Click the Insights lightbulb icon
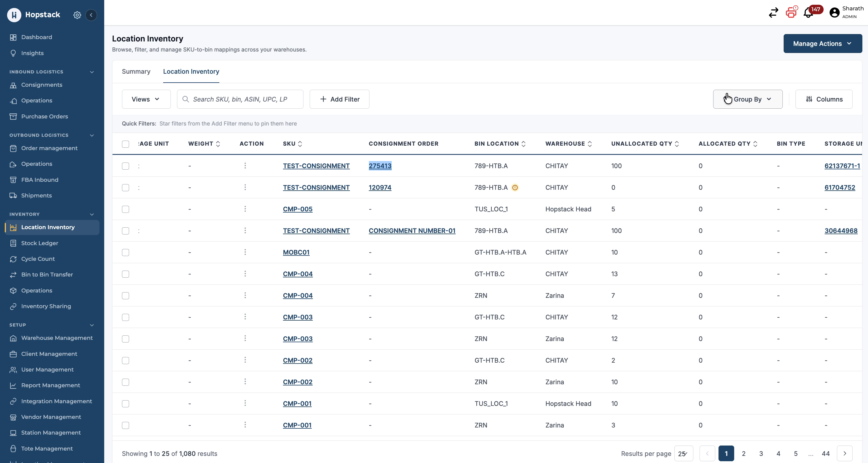868x463 pixels. point(13,53)
